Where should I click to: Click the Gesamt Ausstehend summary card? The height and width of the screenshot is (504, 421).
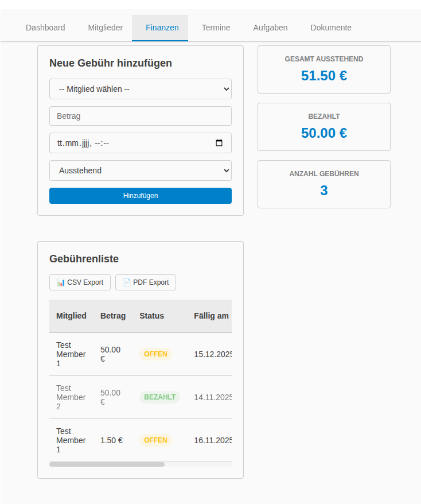point(323,69)
